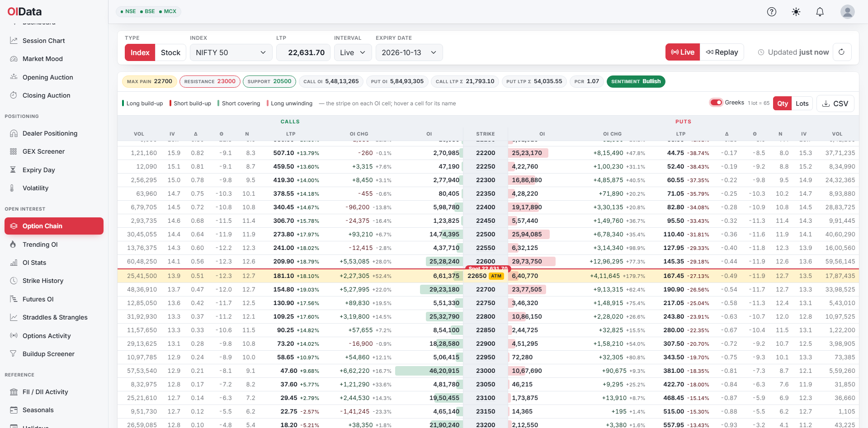Open Straddles & Strangles page

coord(54,317)
